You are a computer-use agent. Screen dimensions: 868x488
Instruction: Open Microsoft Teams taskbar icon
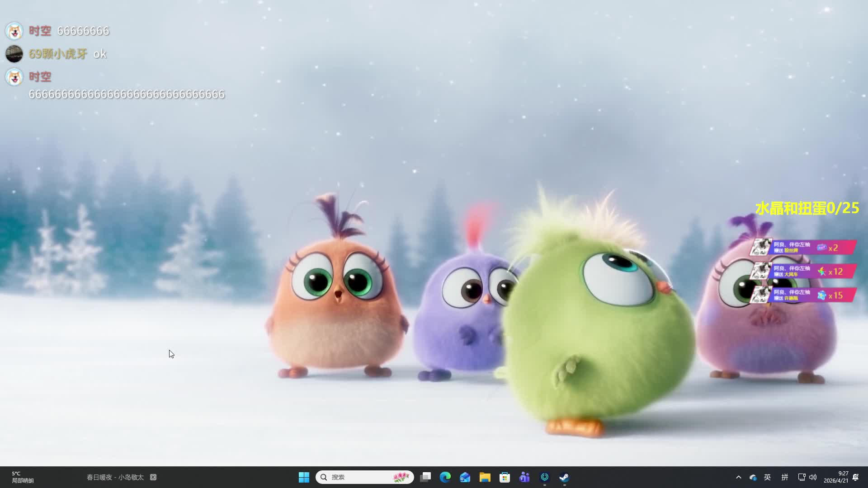coord(524,477)
